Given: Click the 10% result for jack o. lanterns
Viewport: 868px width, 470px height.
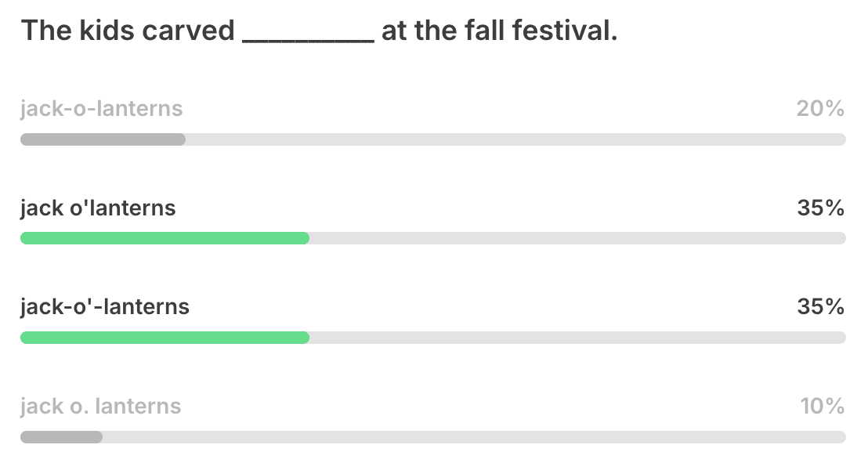Looking at the screenshot, I should tap(822, 407).
